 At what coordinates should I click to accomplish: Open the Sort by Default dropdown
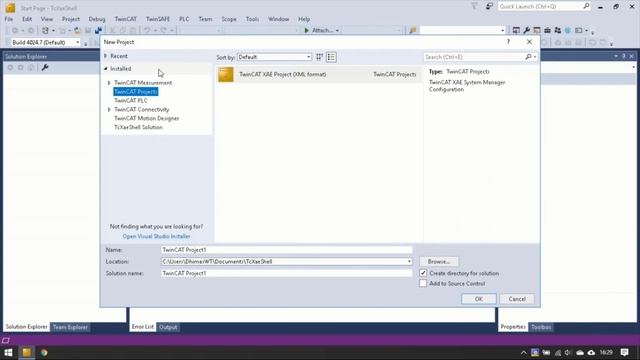point(274,57)
